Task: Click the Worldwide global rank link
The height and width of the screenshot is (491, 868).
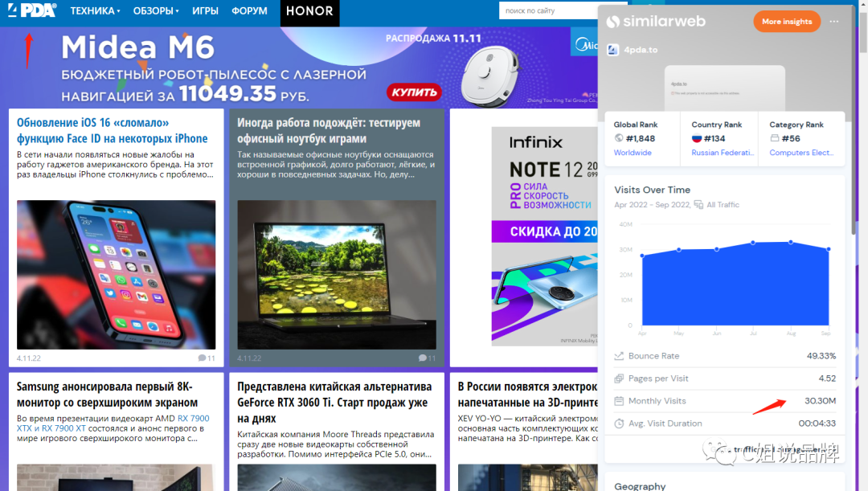Action: point(633,153)
